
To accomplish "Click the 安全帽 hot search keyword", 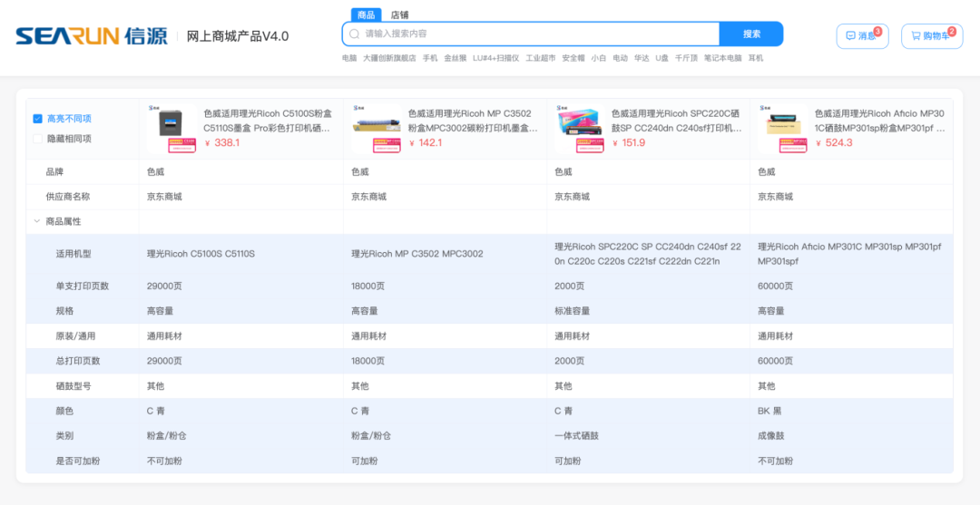I will 573,58.
